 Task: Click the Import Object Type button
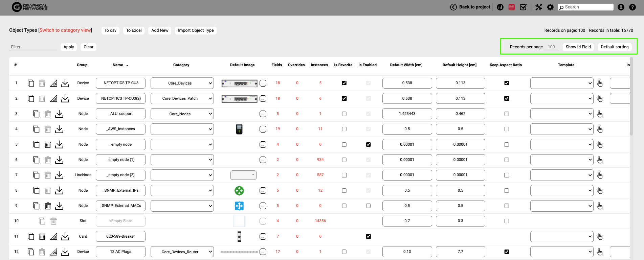click(196, 30)
